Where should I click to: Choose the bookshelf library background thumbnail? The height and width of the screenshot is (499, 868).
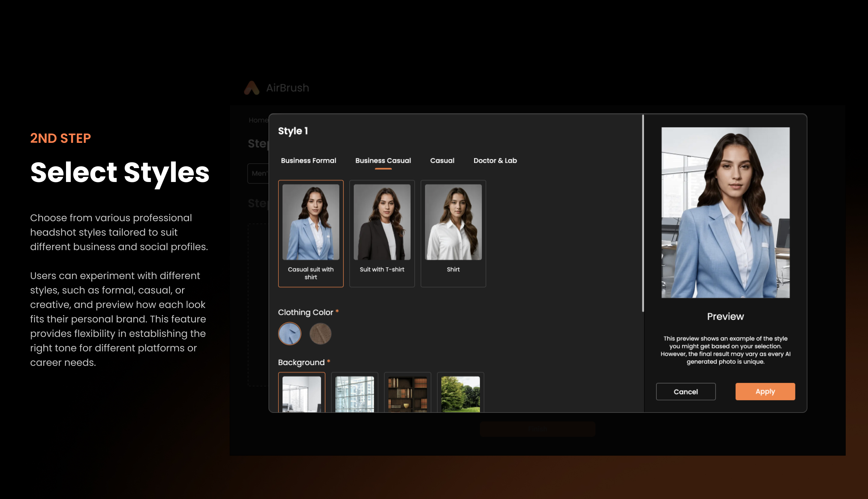[408, 393]
